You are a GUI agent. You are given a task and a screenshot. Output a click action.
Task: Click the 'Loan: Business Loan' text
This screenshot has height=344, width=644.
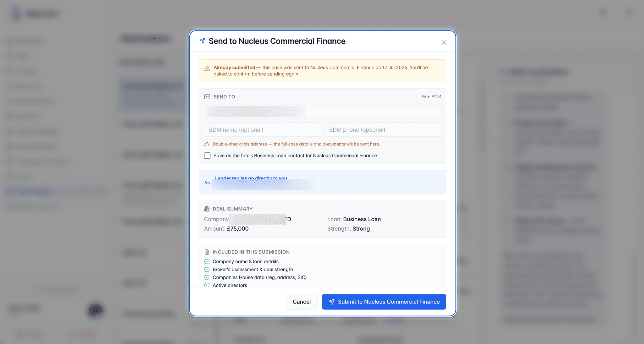pyautogui.click(x=354, y=219)
